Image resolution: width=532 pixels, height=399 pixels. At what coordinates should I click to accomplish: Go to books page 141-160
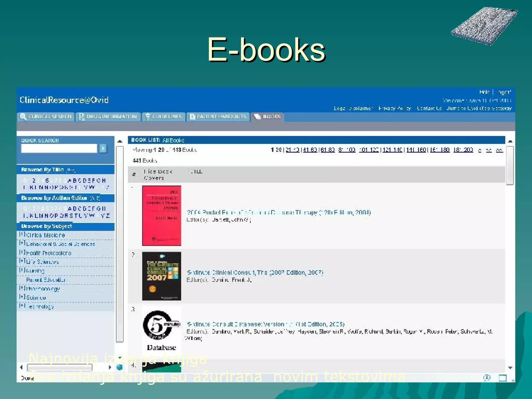tap(416, 150)
